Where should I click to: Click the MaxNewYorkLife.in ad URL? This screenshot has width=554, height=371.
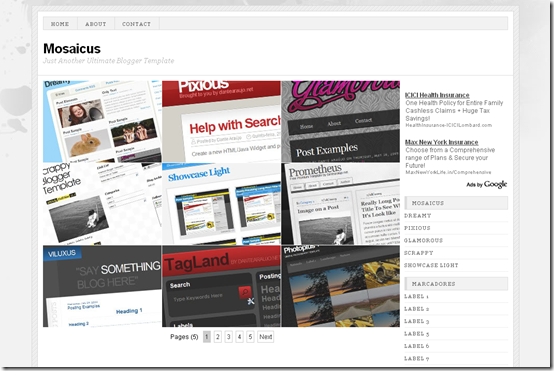tap(448, 172)
